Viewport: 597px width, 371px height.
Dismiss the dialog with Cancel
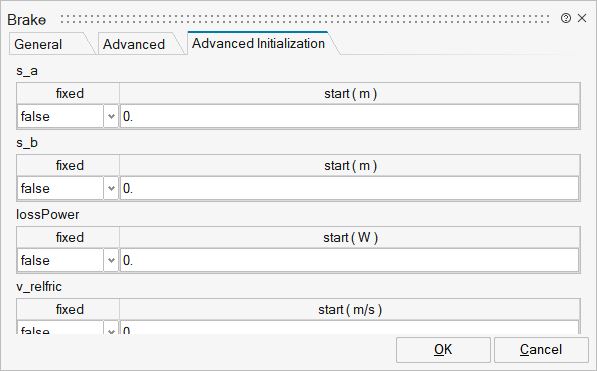[541, 350]
